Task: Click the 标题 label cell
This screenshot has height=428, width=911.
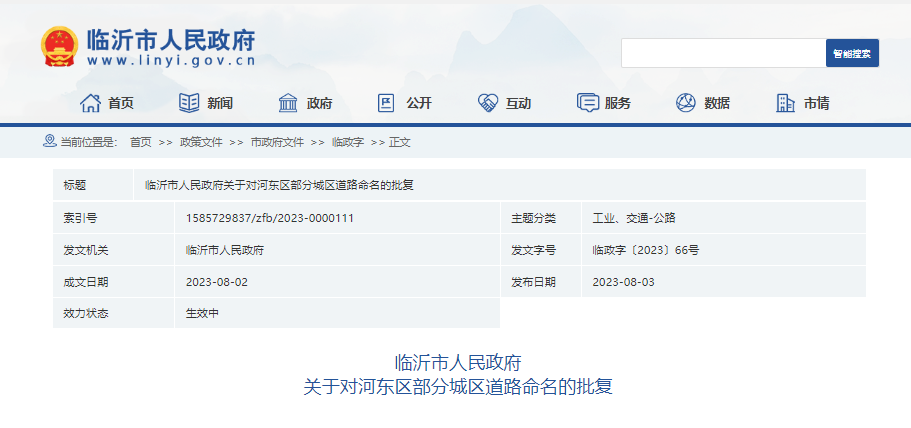Action: click(x=93, y=185)
